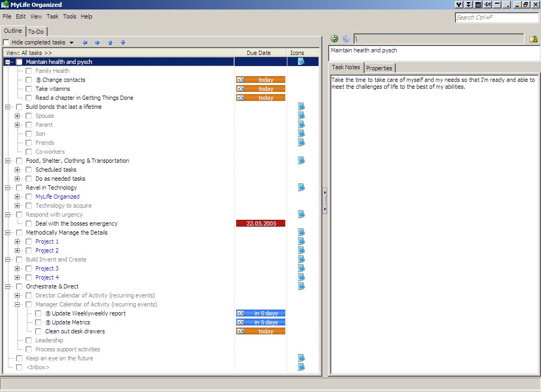Expand Project 3 in the outline
Screen dimensions: 541x392
coord(17,268)
